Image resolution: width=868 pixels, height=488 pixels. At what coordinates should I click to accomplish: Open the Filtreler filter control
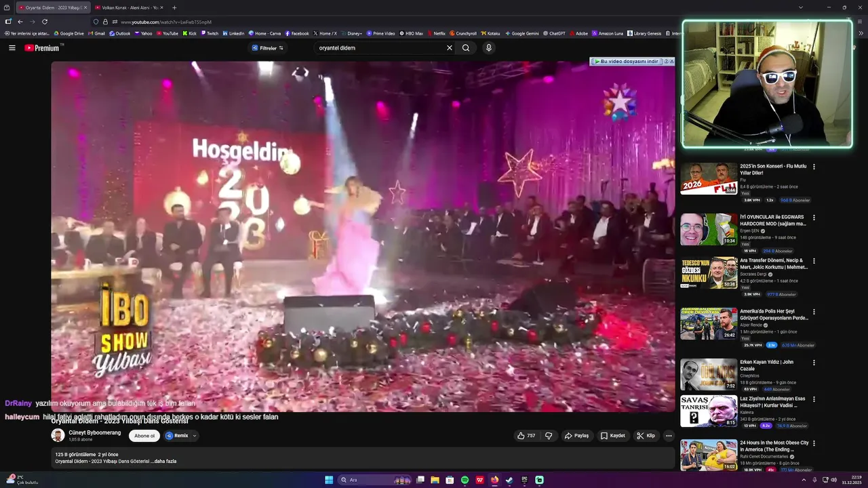pyautogui.click(x=267, y=47)
